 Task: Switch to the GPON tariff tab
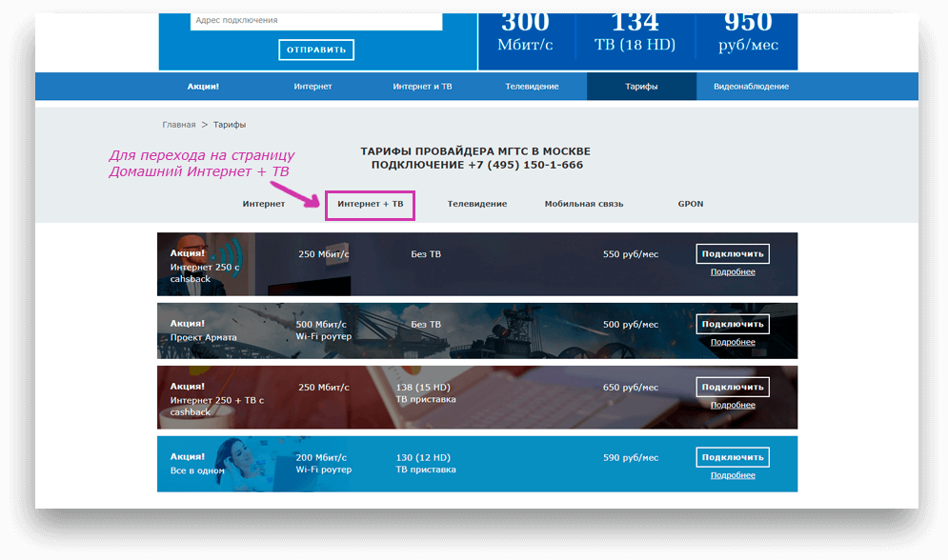[690, 204]
